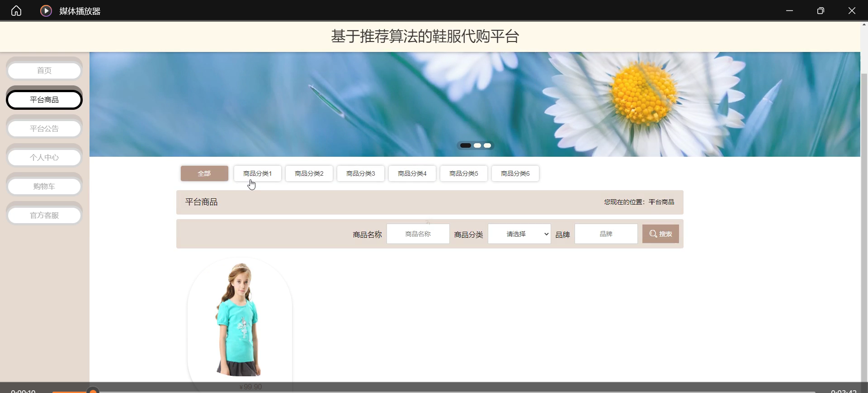Focus the 商品名称 search field

tap(418, 234)
